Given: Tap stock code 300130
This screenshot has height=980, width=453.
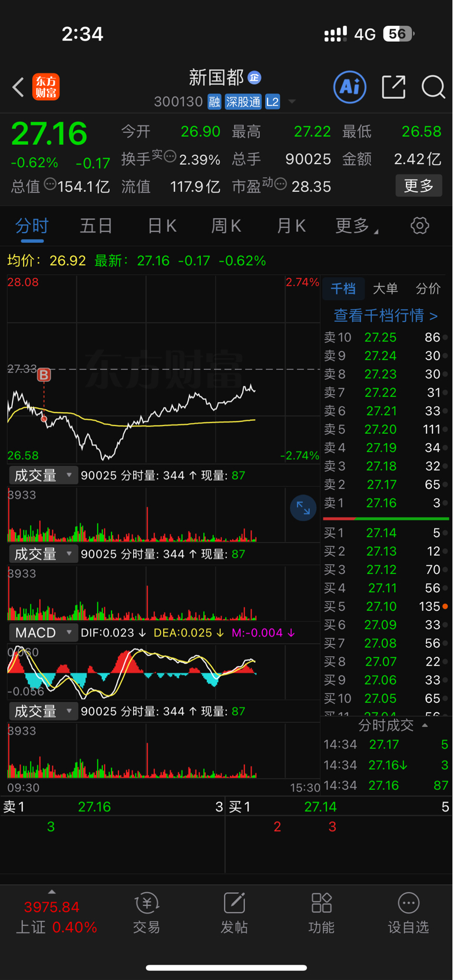Looking at the screenshot, I should 178,102.
